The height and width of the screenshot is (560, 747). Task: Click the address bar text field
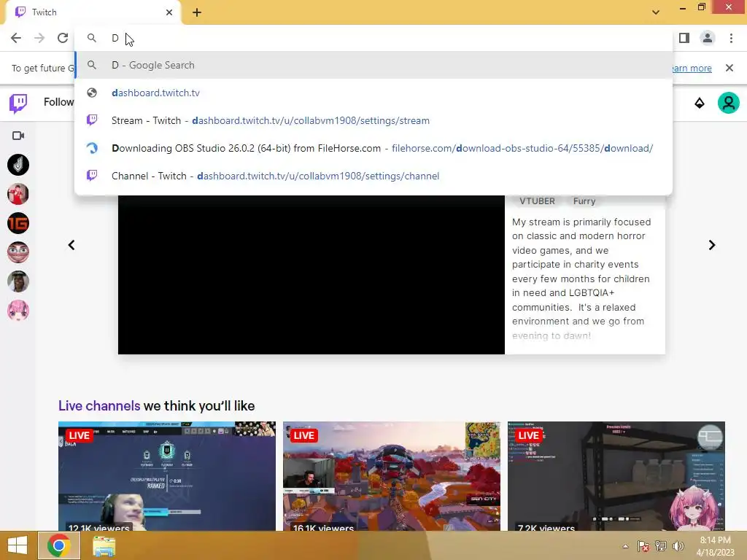(x=374, y=38)
